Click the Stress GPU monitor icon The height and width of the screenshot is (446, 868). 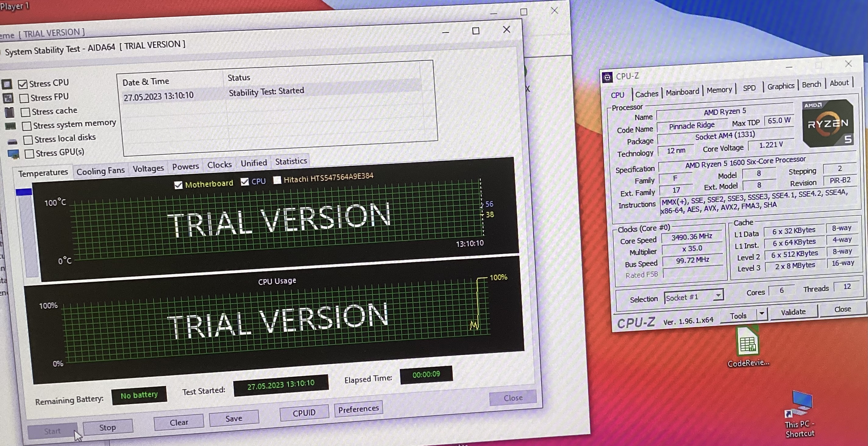tap(13, 154)
